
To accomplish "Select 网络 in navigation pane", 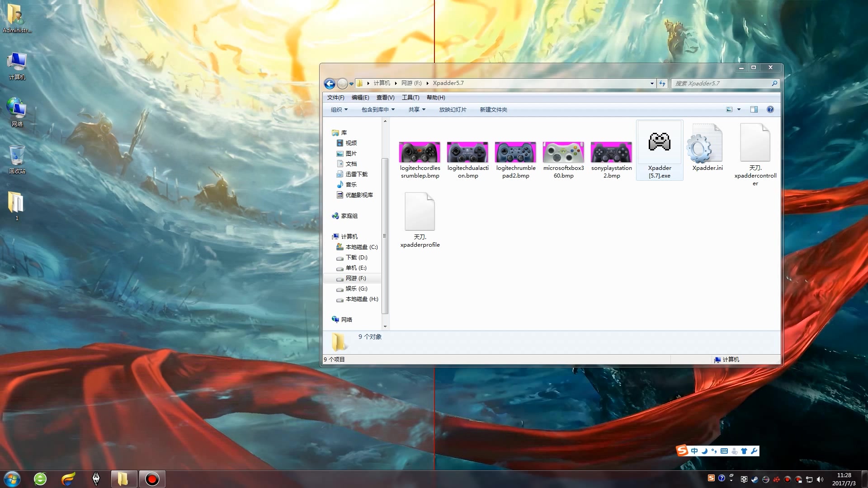I will (342, 319).
